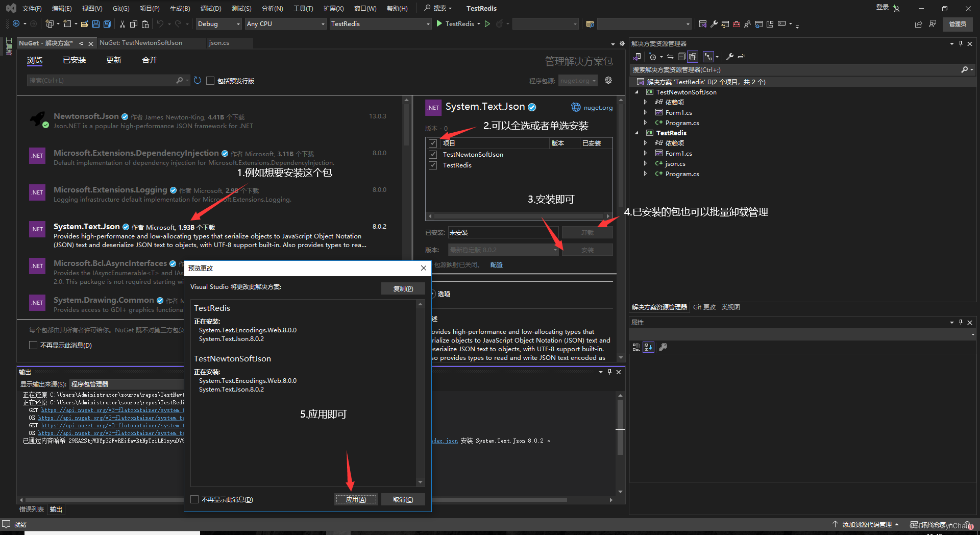The width and height of the screenshot is (980, 535).
Task: Check 不再显示此消息 in the preview dialog
Action: pos(194,499)
